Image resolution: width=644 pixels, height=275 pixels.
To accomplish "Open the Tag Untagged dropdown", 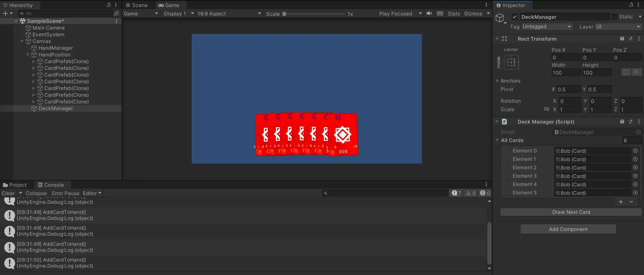I will 547,27.
